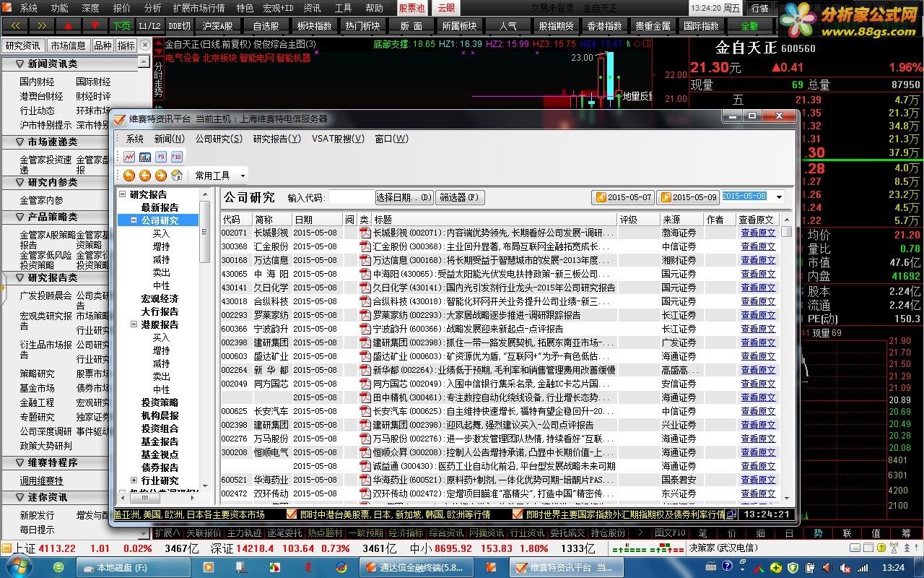Click the 自选股 toolbar button
The height and width of the screenshot is (578, 924).
point(266,25)
